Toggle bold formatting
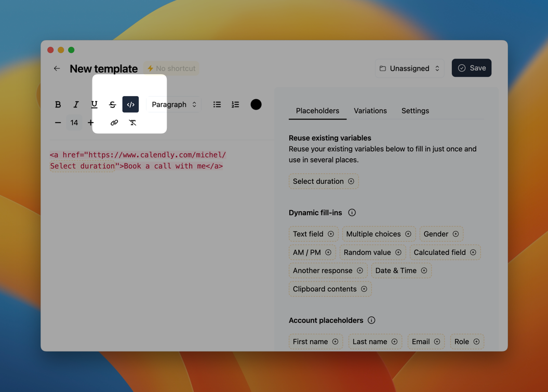Screen dimensions: 548x392 [x=58, y=104]
